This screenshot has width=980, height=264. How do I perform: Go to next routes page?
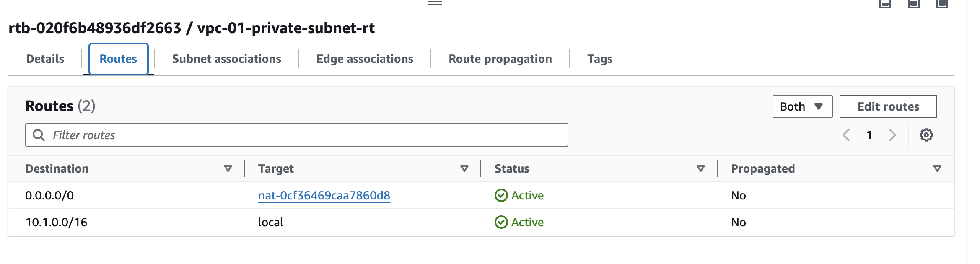pyautogui.click(x=892, y=135)
